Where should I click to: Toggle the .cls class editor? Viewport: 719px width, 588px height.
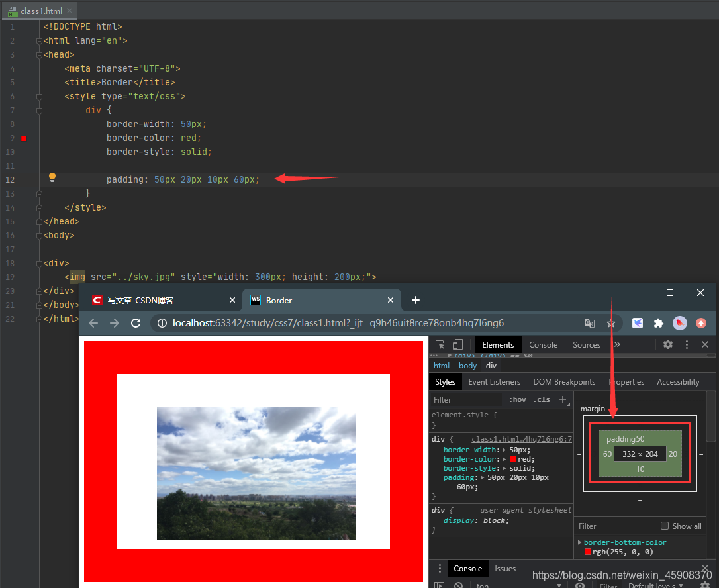[541, 399]
